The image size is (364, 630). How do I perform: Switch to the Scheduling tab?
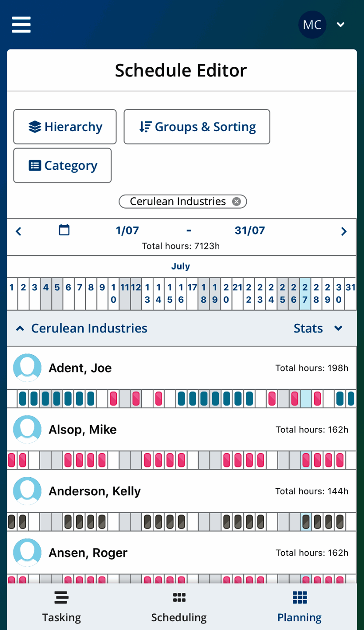179,607
